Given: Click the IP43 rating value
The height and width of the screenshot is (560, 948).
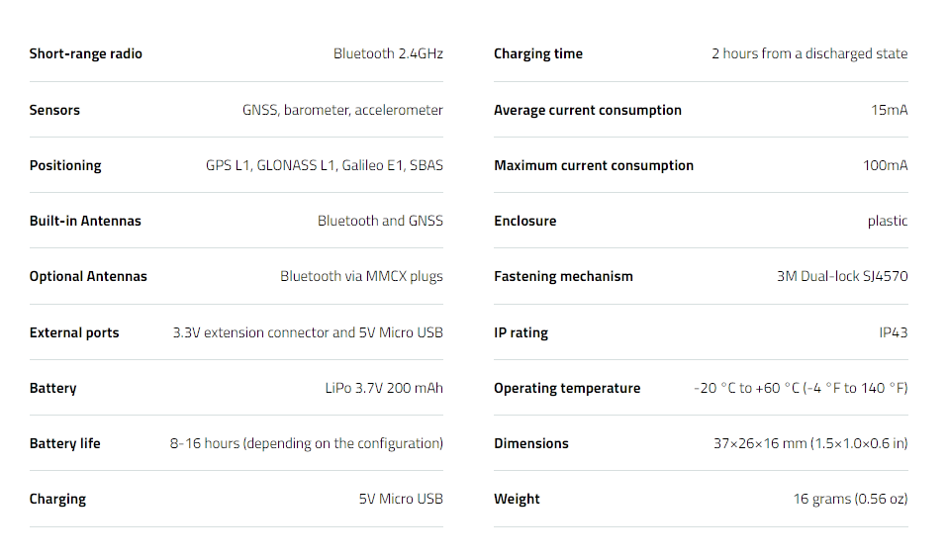Looking at the screenshot, I should [893, 332].
